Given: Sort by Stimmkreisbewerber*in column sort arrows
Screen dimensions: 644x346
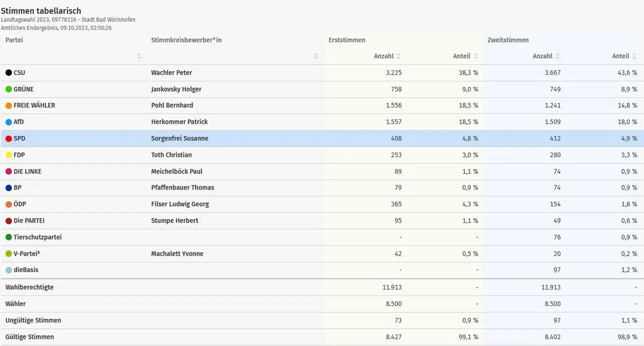Looking at the screenshot, I should pos(316,56).
